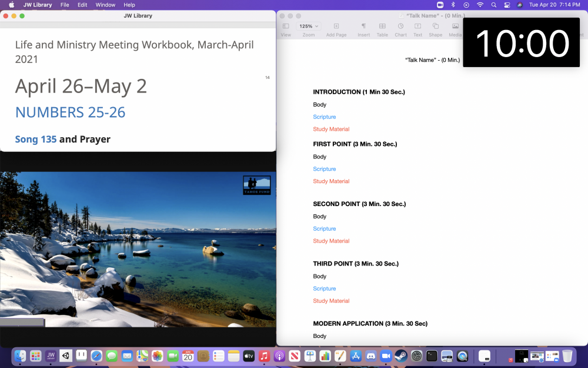Click the View icon in Pages toolbar
Screen dimensions: 588x368
(x=286, y=26)
